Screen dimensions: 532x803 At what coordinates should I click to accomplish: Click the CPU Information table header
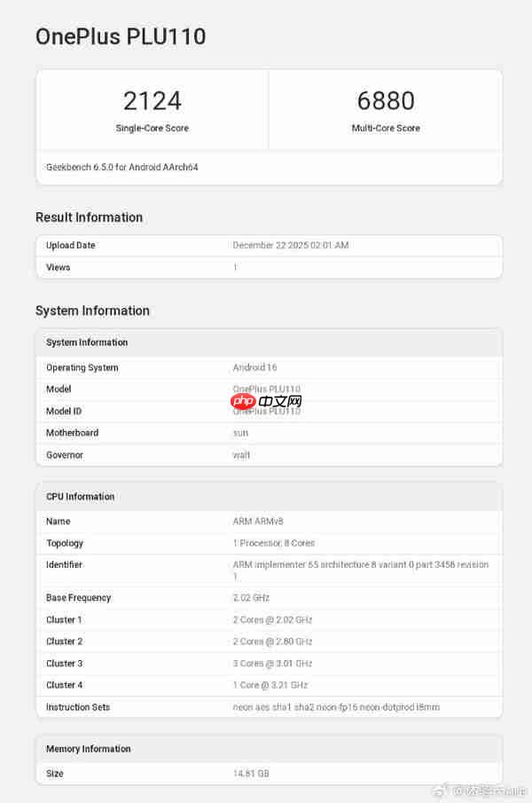(x=81, y=497)
